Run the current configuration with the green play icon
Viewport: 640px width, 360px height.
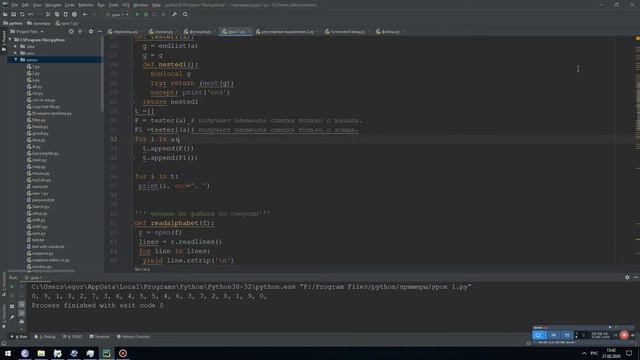coord(137,14)
